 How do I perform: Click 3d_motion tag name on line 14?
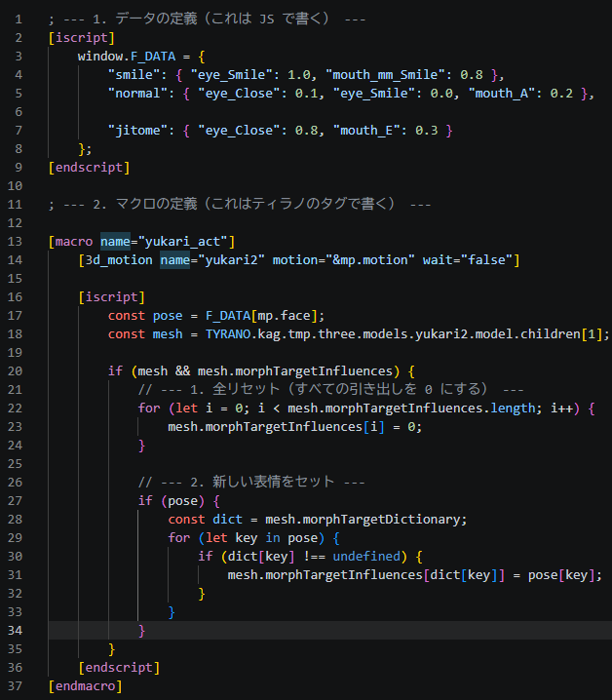[x=119, y=260]
